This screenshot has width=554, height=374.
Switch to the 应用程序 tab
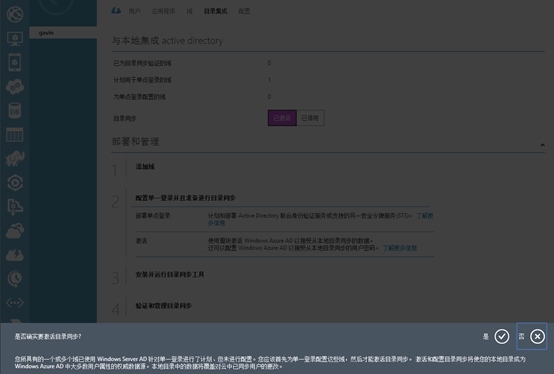click(x=163, y=11)
